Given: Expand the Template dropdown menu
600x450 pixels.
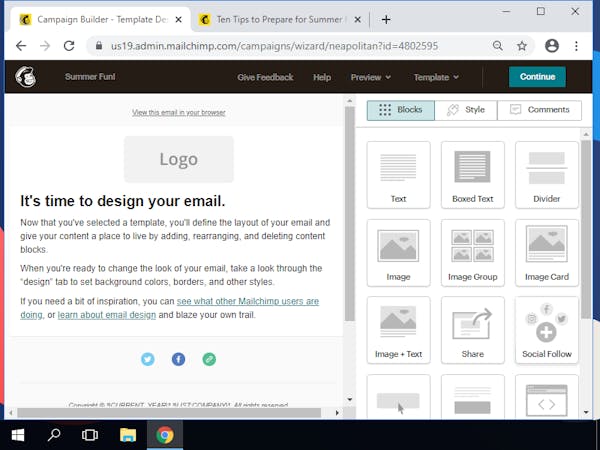Looking at the screenshot, I should point(436,77).
